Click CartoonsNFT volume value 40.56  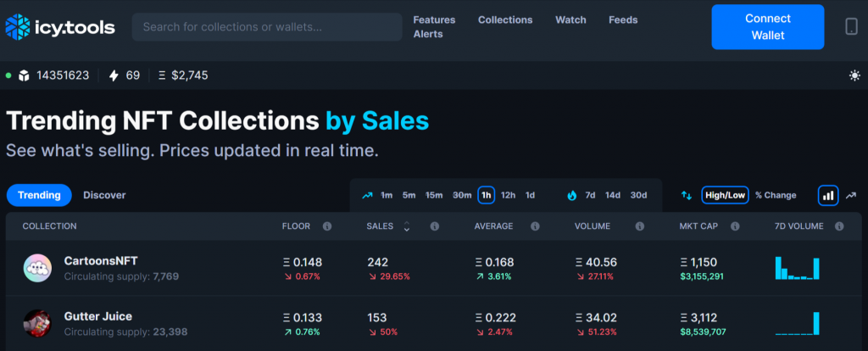coord(601,263)
